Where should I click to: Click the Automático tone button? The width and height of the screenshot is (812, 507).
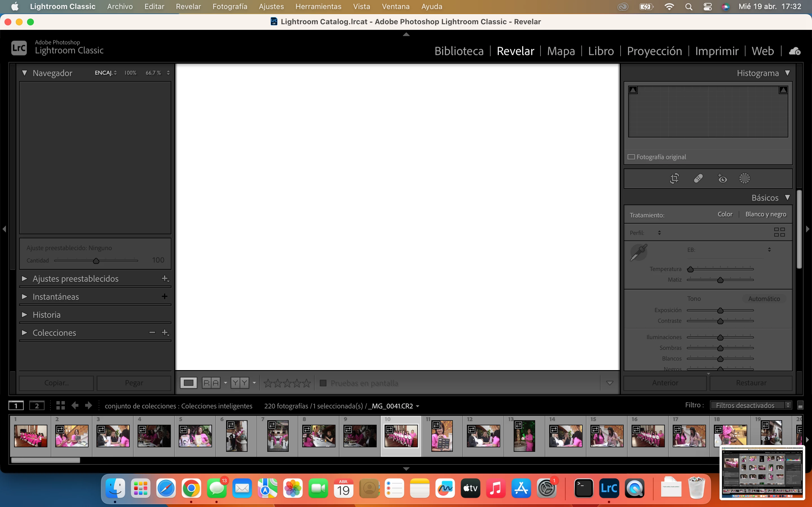click(764, 299)
